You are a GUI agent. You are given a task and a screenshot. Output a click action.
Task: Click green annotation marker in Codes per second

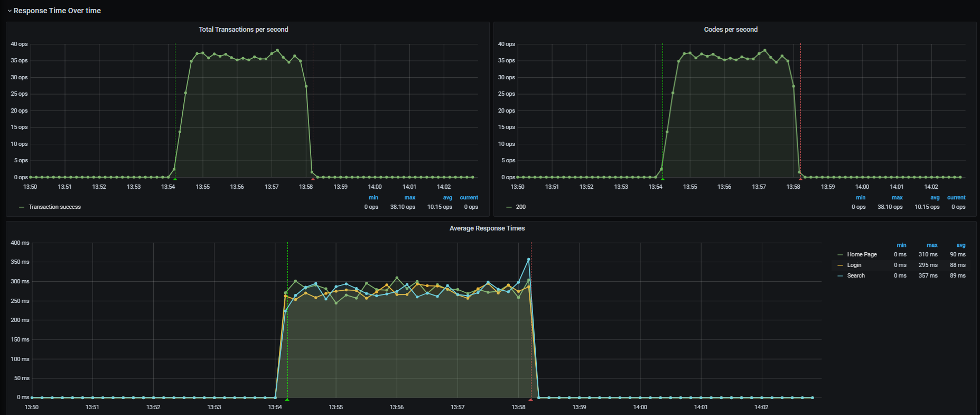point(662,179)
